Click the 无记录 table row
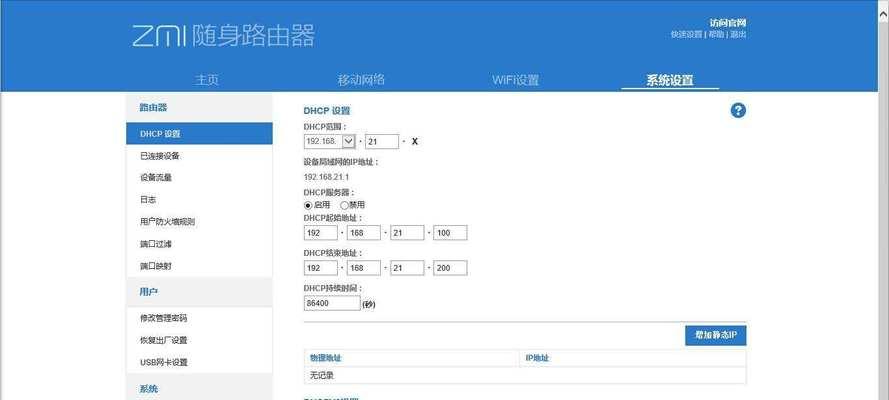Image resolution: width=889 pixels, height=400 pixels. 525,375
